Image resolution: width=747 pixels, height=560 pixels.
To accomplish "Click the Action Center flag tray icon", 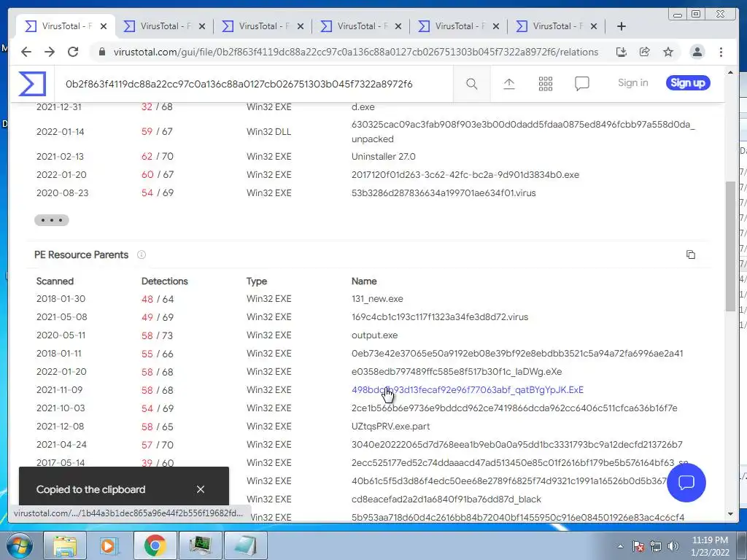I will (638, 546).
